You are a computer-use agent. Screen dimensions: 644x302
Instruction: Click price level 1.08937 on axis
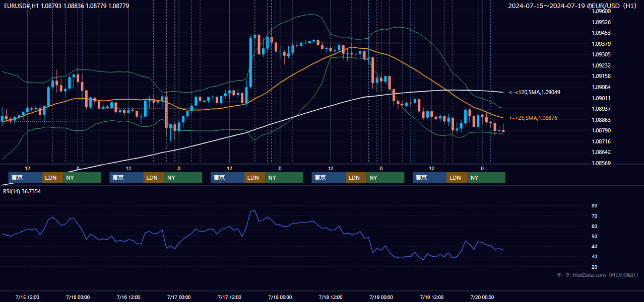(x=601, y=109)
